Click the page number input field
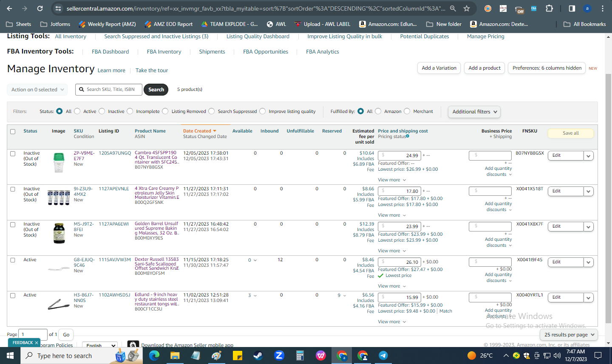The width and height of the screenshot is (612, 364). coord(33,335)
